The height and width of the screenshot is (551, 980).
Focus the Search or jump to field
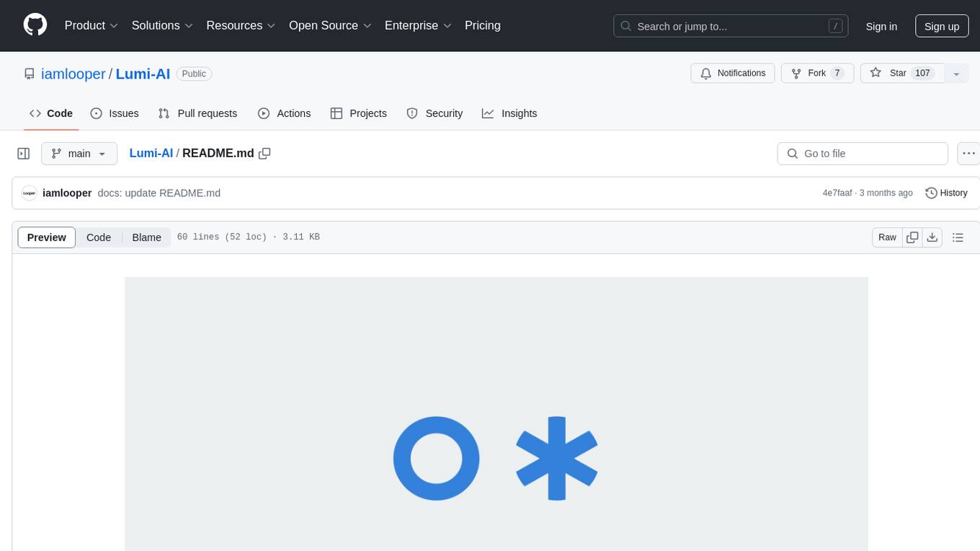[730, 26]
